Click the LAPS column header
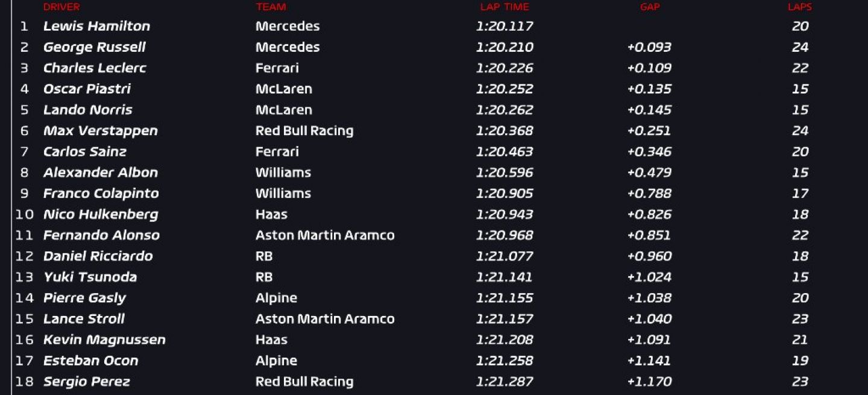 coord(800,7)
